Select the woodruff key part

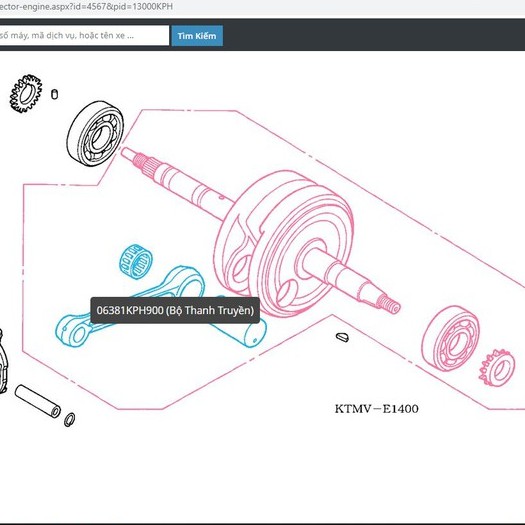tap(342, 337)
